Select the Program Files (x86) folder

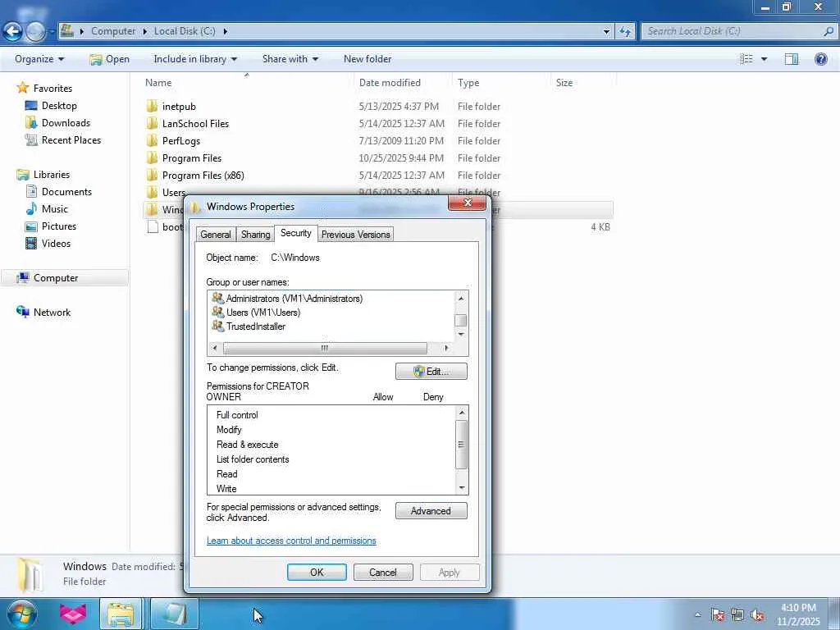(x=203, y=176)
